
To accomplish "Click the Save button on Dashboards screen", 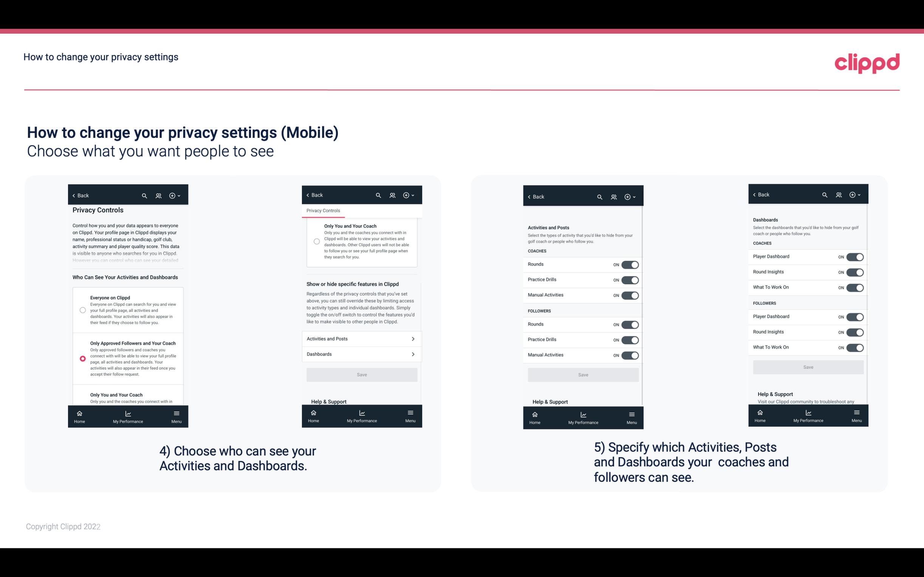I will click(x=808, y=367).
